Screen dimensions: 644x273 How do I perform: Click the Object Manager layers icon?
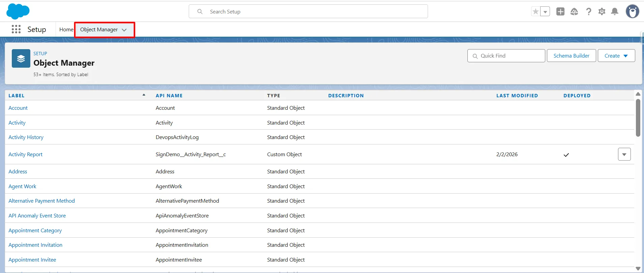pyautogui.click(x=21, y=59)
